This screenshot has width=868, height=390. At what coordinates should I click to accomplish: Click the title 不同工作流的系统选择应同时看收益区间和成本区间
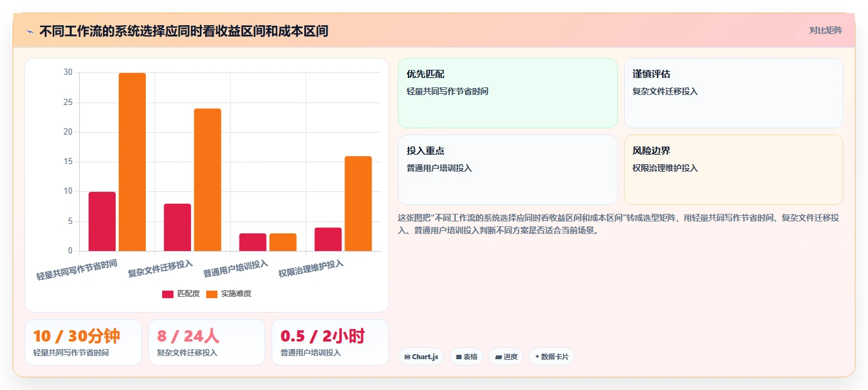[x=184, y=31]
